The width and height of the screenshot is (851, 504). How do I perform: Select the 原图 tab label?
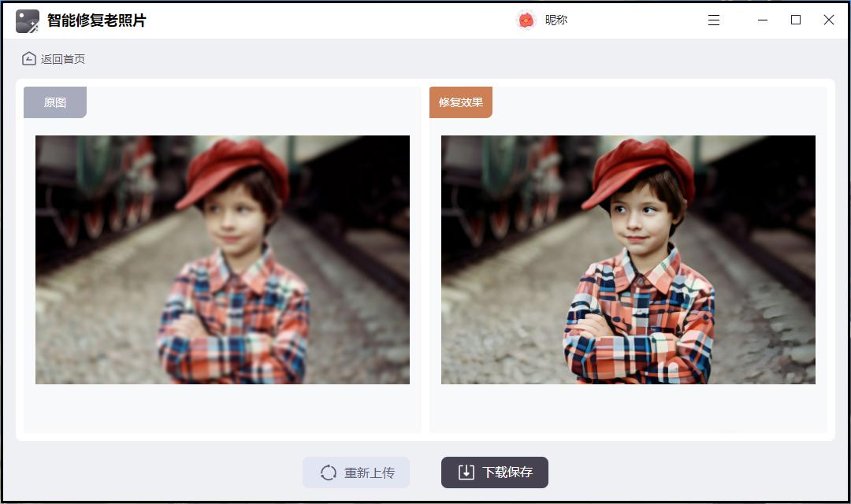[x=55, y=102]
